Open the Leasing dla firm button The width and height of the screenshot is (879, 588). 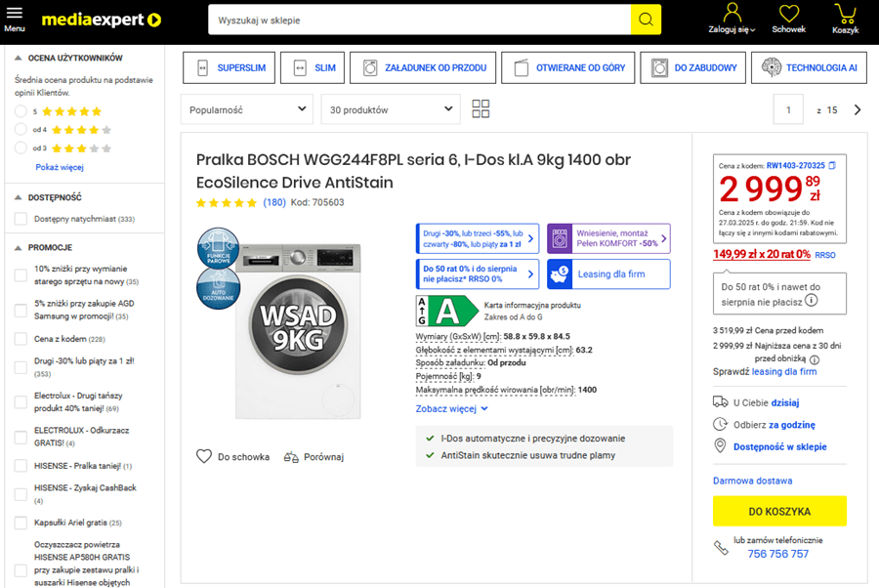click(608, 274)
